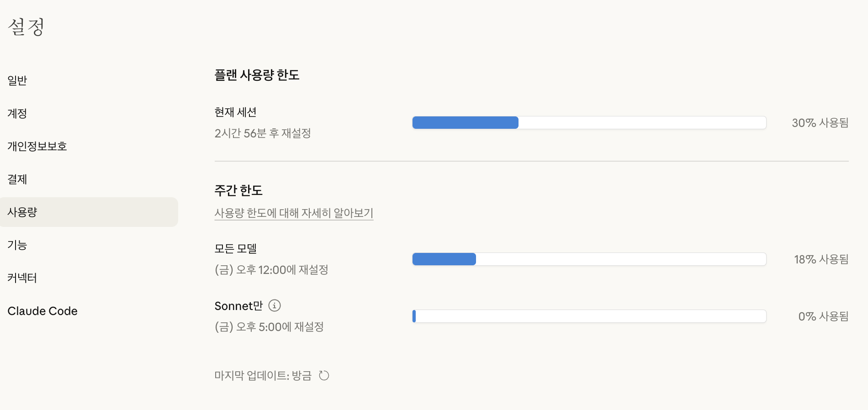Open the usage limits learn more link

click(x=294, y=213)
